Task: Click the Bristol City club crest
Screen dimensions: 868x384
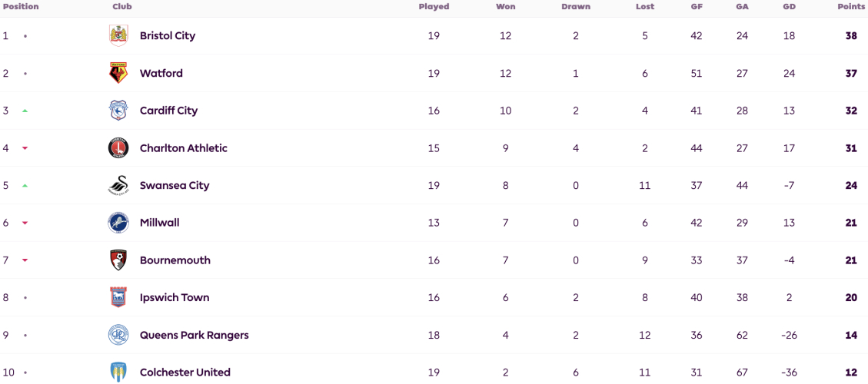Action: [118, 36]
